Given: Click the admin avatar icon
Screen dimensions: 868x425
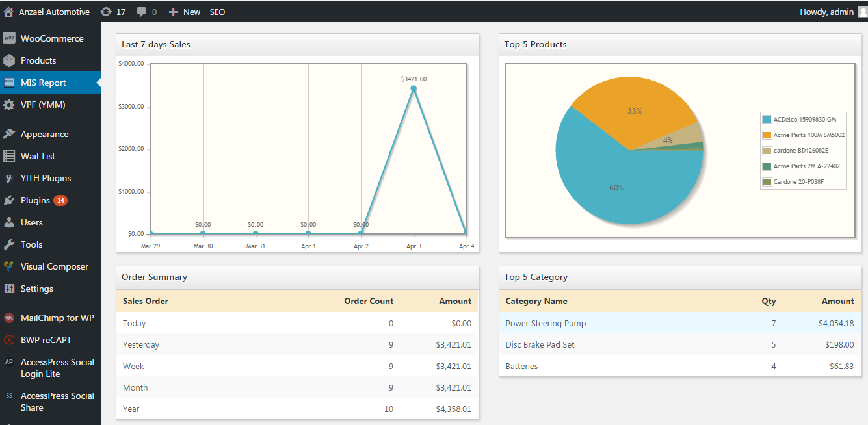Looking at the screenshot, I should point(862,12).
